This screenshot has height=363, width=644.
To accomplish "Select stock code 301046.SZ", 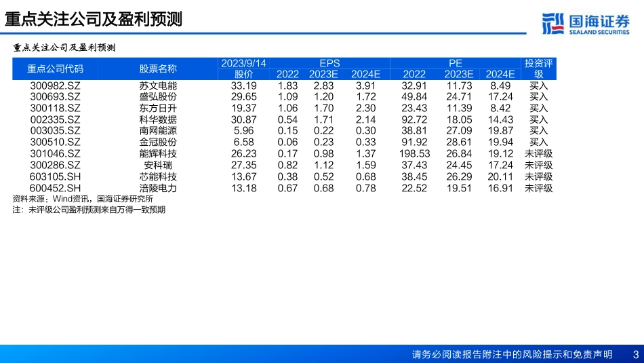I will (55, 154).
